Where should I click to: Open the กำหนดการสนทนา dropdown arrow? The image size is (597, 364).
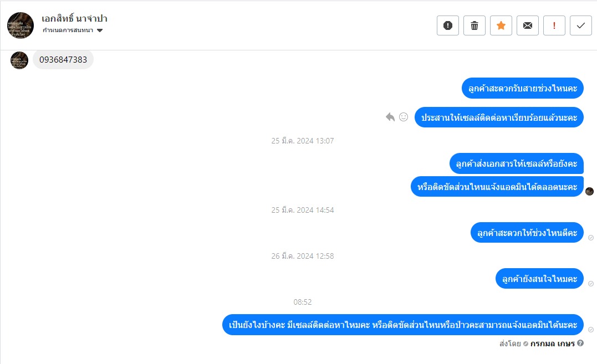100,30
